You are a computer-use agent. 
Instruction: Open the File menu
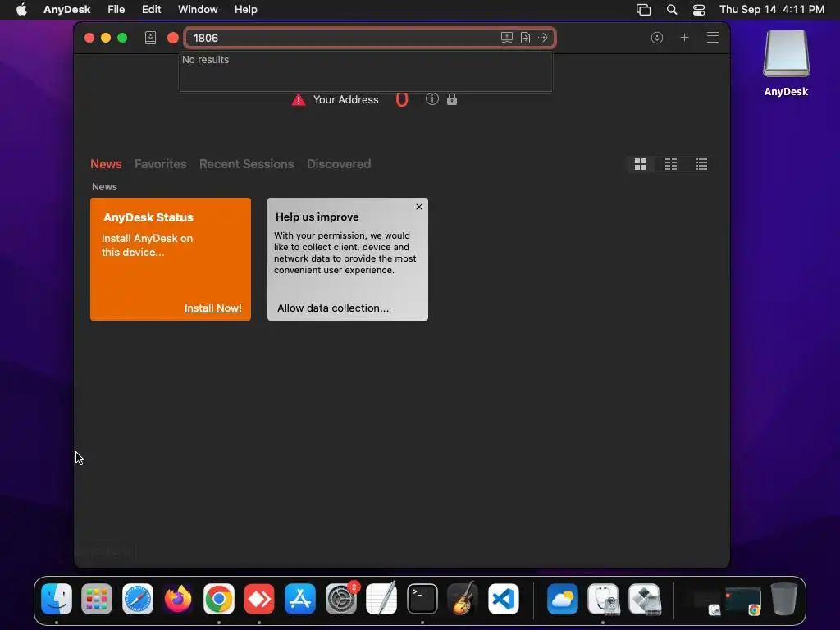(x=116, y=10)
